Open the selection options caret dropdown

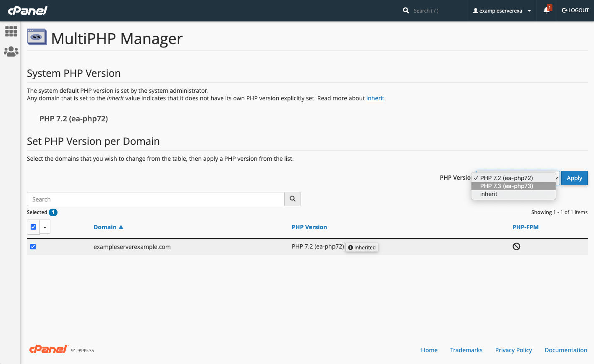45,227
